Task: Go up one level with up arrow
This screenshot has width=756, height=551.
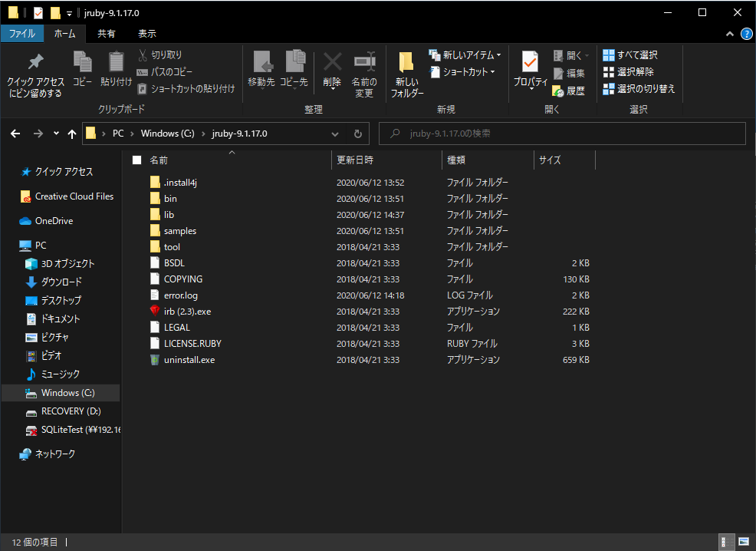Action: 72,134
